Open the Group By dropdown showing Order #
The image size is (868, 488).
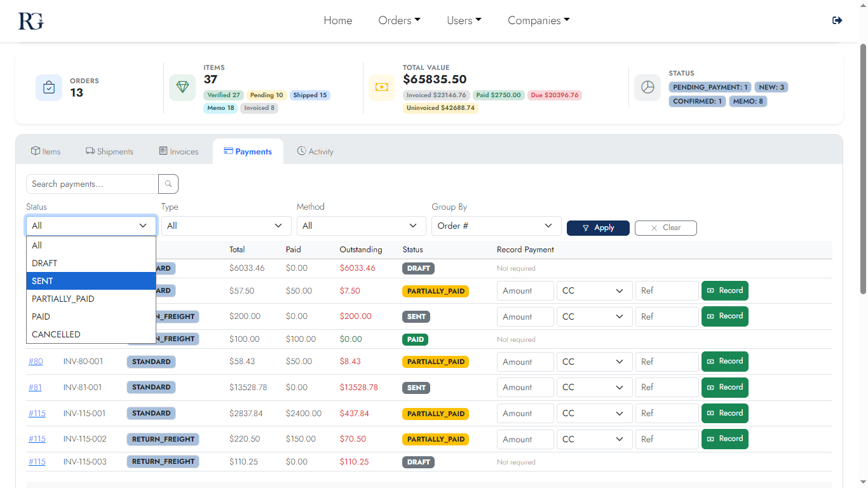pyautogui.click(x=496, y=226)
